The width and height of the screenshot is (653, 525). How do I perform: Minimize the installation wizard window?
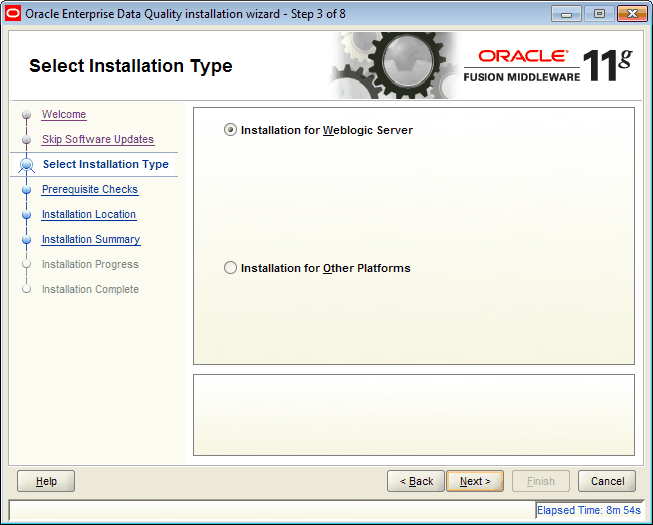(x=566, y=14)
